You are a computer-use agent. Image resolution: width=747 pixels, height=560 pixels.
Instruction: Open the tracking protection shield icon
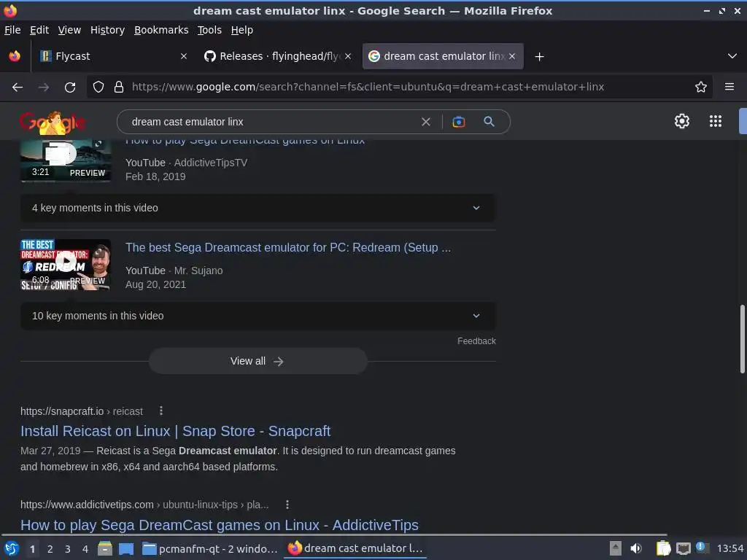[x=98, y=87]
